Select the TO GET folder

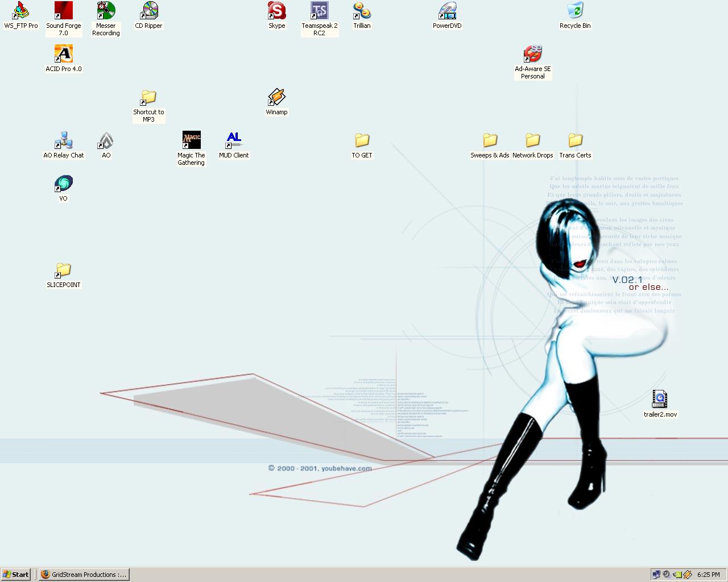362,140
